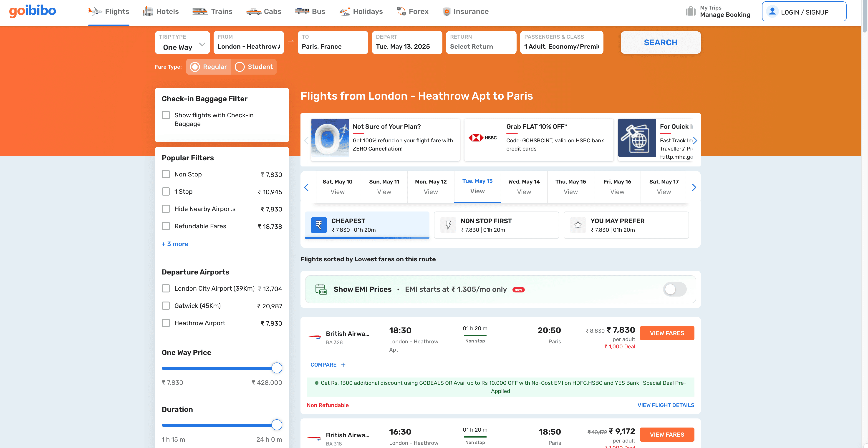Image resolution: width=868 pixels, height=448 pixels.
Task: Expand '+ 3 more' popular filters
Action: click(175, 244)
